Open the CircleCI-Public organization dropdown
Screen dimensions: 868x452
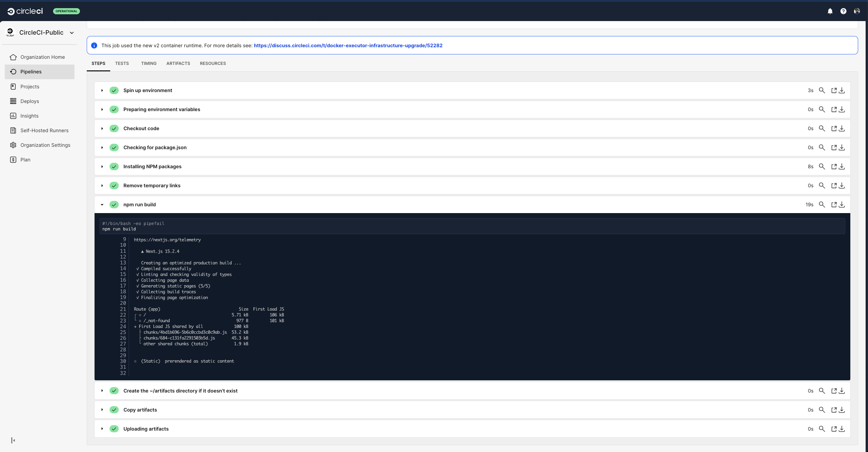71,33
